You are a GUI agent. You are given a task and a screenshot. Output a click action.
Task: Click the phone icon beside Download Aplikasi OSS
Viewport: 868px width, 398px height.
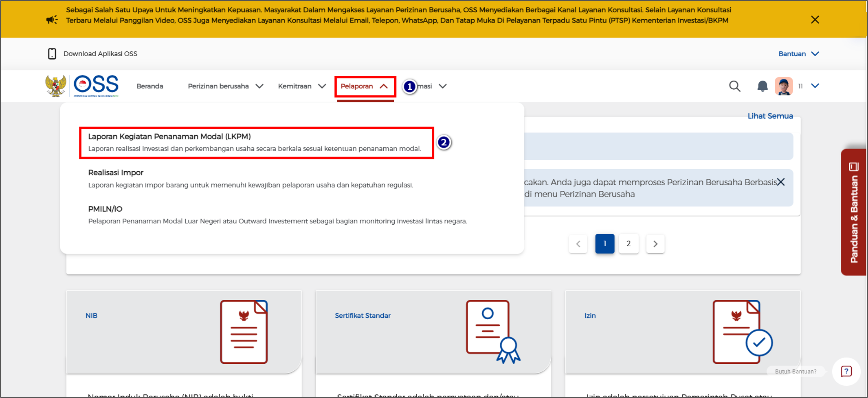pos(52,53)
